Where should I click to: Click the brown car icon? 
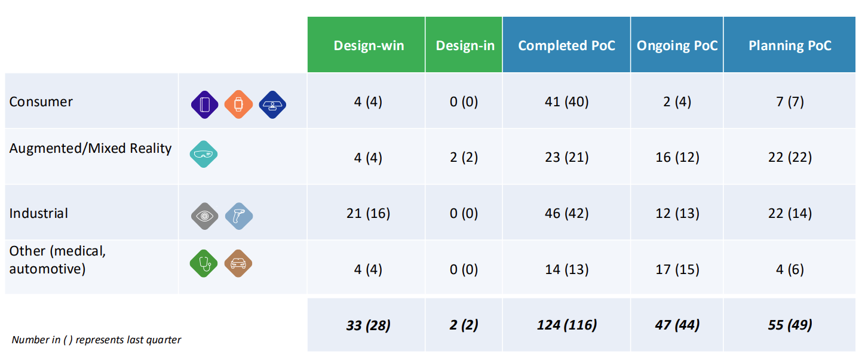[238, 263]
